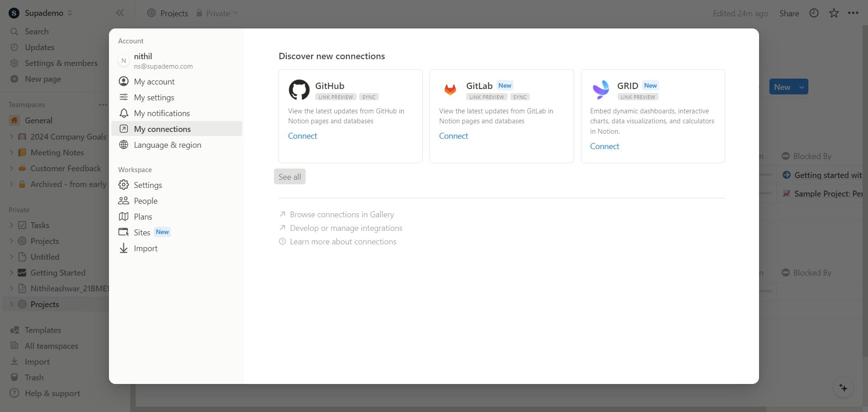Image resolution: width=868 pixels, height=412 pixels.
Task: Expand the Tasks page in sidebar
Action: 11,225
